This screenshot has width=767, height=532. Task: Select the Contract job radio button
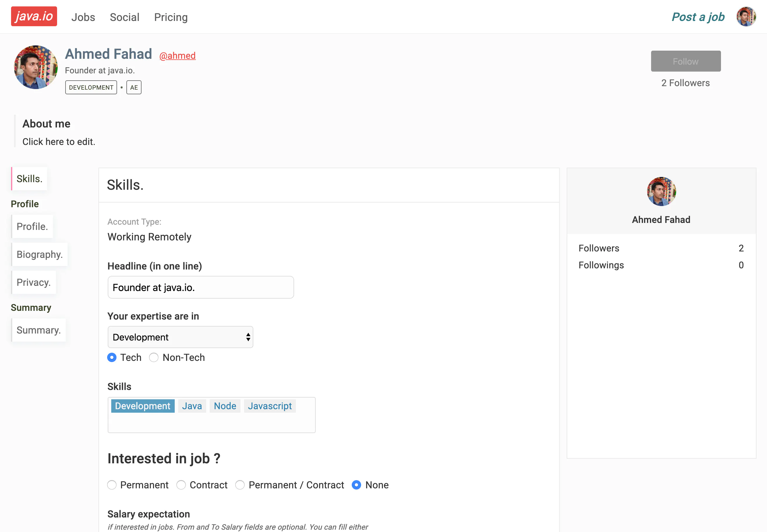(x=181, y=485)
